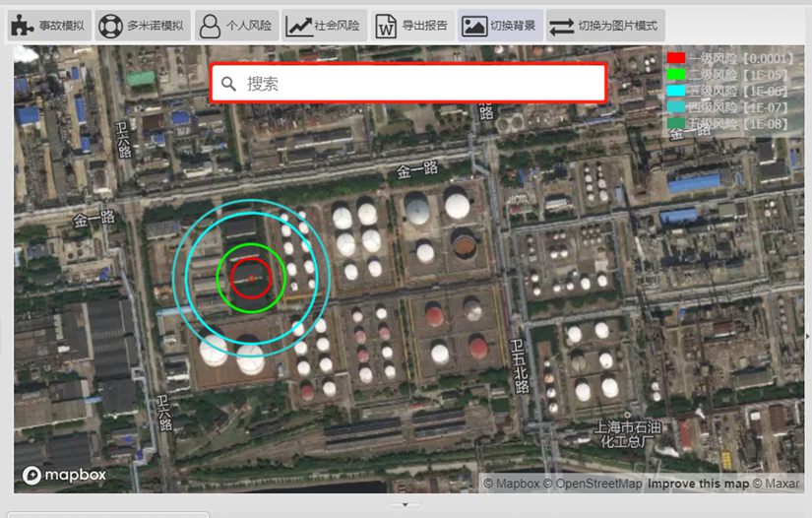Click the 社会风险 line chart icon
Viewport: 812px width, 518px height.
[298, 26]
